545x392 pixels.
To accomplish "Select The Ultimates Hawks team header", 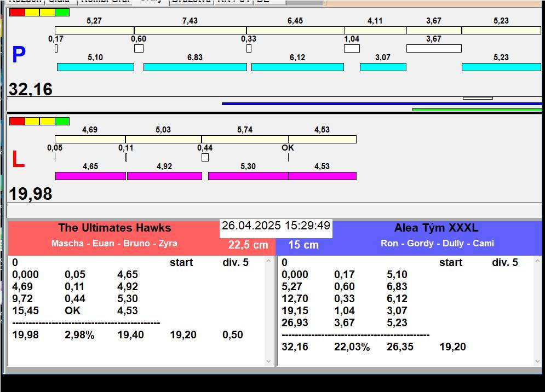I will (114, 228).
